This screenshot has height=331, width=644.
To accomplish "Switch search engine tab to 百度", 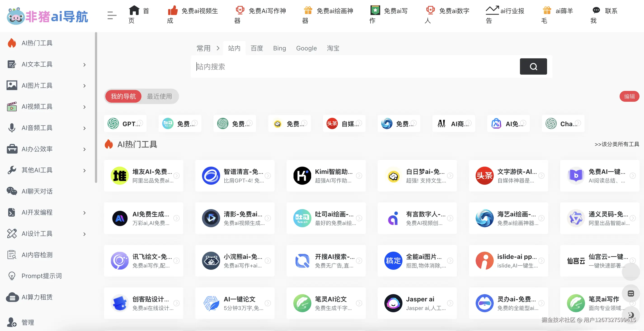I will pyautogui.click(x=257, y=48).
